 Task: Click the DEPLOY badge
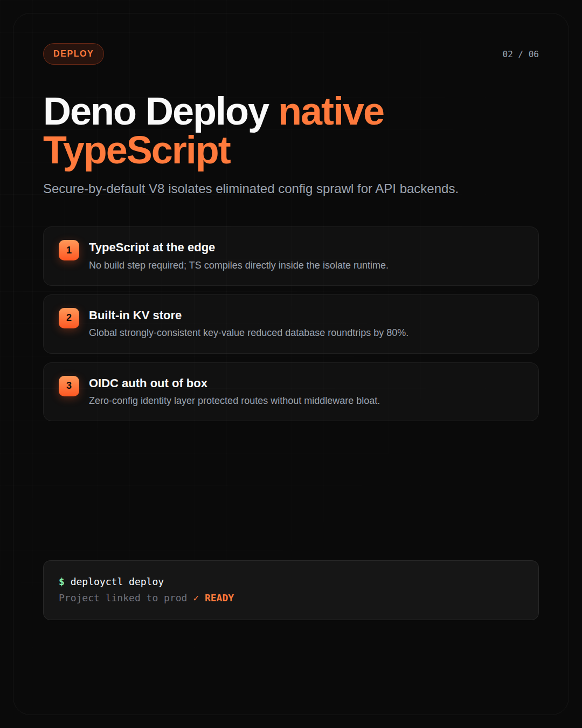(x=73, y=54)
